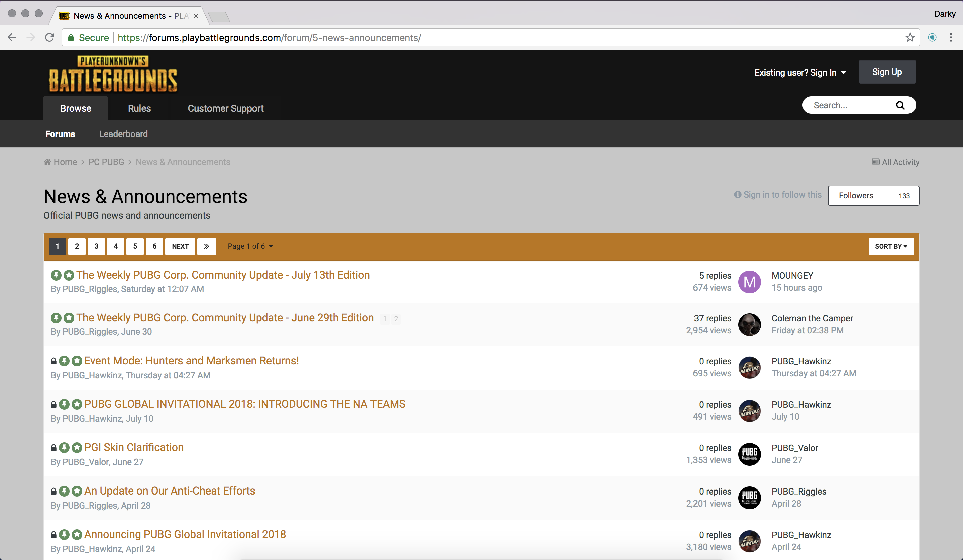Click the Home breadcrumb house icon
Image resolution: width=963 pixels, height=560 pixels.
[x=47, y=162]
